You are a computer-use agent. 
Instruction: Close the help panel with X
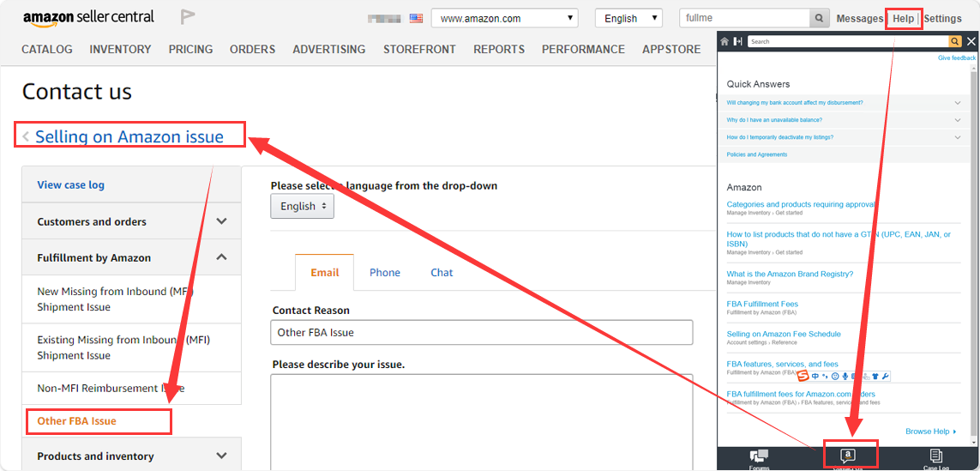pos(971,41)
